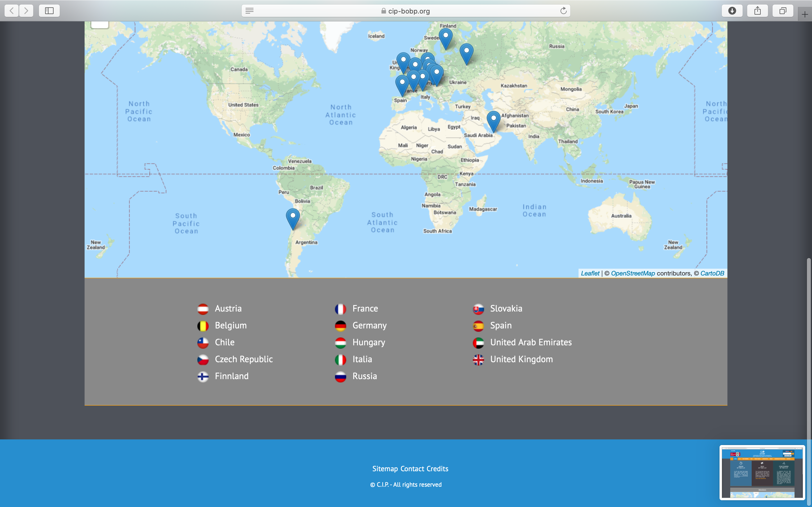
Task: Select United Kingdom in the member list
Action: point(521,359)
